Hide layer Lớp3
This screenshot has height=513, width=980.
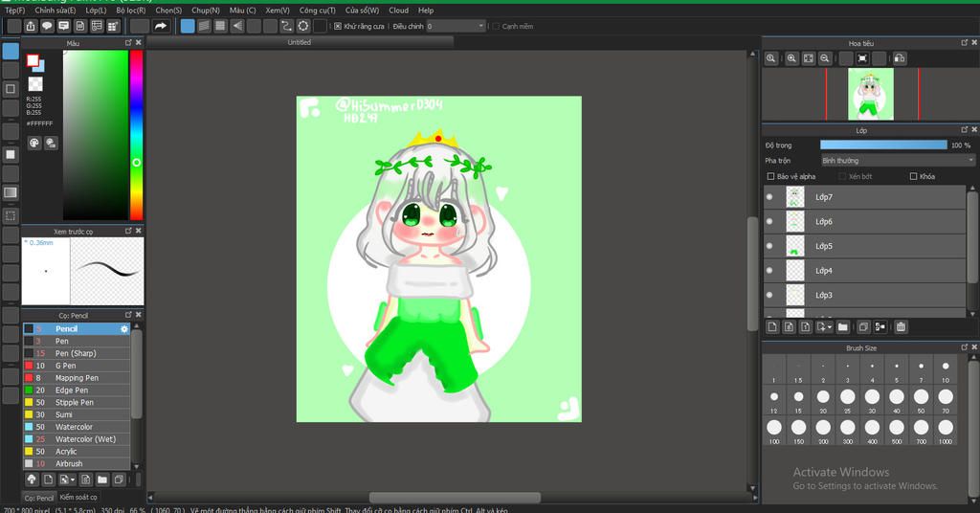(x=769, y=295)
